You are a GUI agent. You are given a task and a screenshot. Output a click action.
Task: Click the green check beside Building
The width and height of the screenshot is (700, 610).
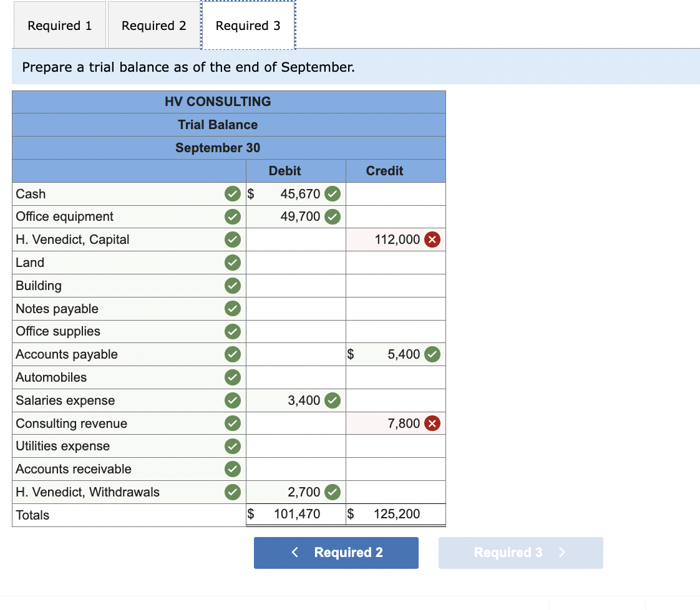click(233, 286)
